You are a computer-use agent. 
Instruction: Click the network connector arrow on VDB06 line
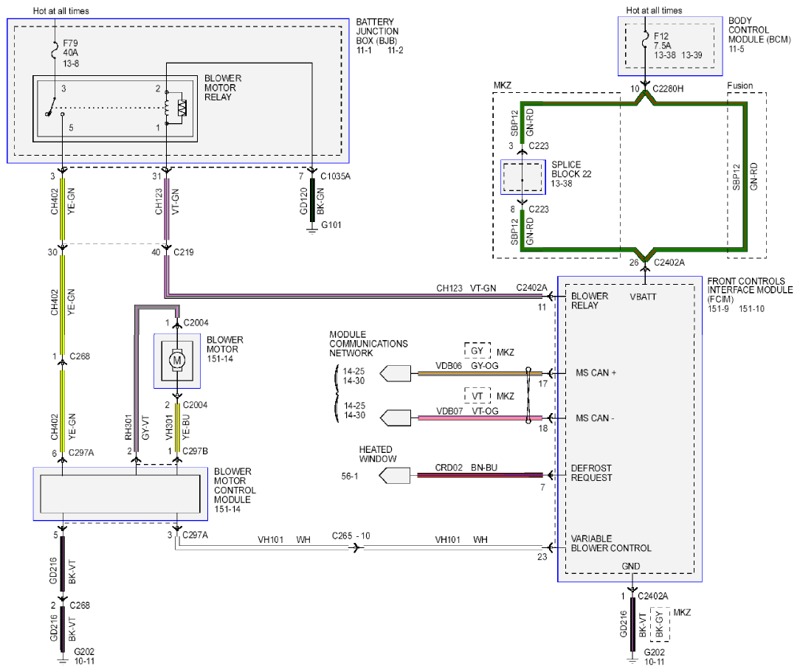pyautogui.click(x=396, y=374)
